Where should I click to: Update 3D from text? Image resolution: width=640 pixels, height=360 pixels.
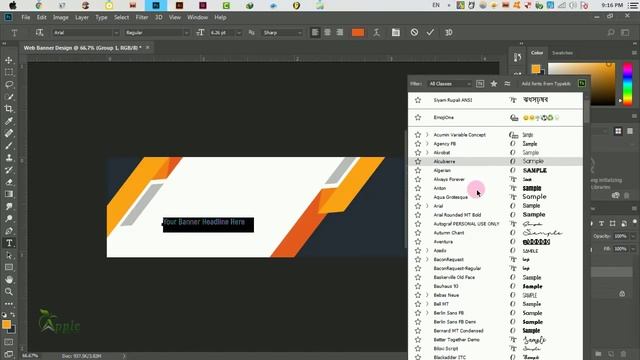coord(449,33)
